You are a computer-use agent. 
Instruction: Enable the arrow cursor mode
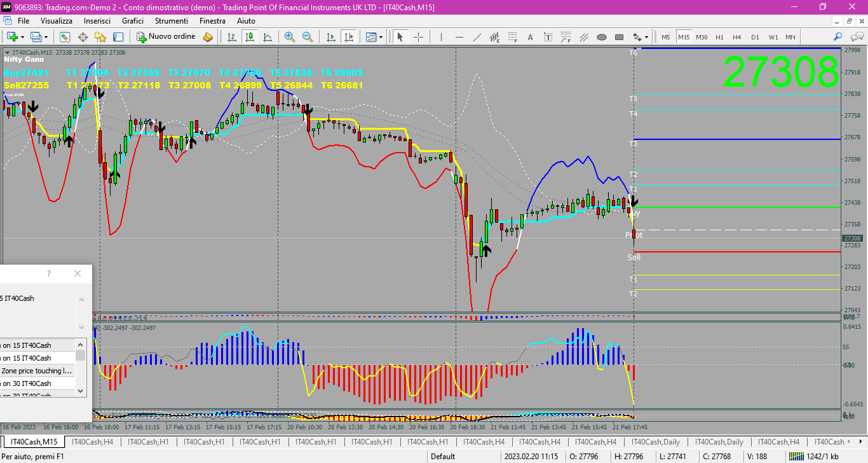point(400,37)
